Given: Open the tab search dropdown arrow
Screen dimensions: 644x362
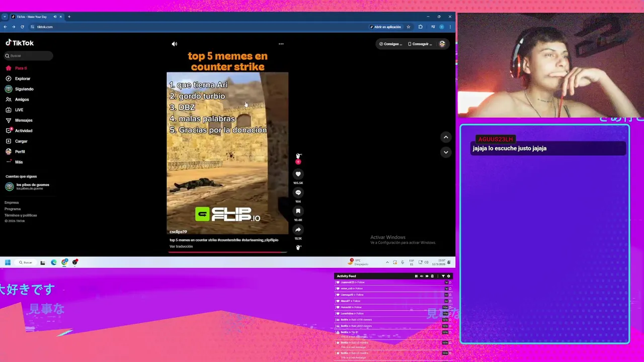Looking at the screenshot, I should (5, 17).
